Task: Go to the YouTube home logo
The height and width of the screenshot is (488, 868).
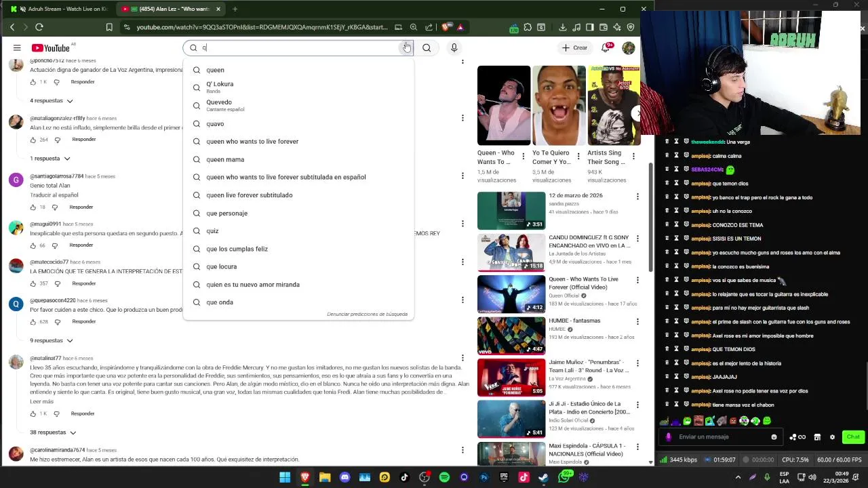Action: click(x=51, y=48)
